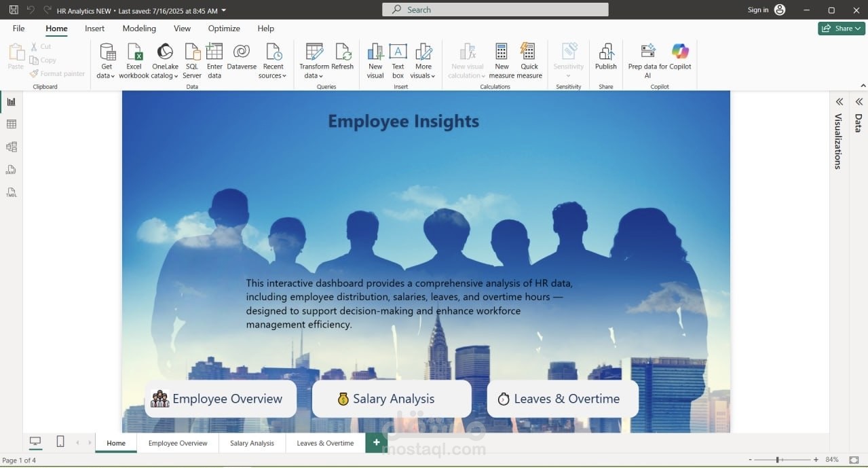868x468 pixels.
Task: Click Salary Analysis navigation button
Action: (x=392, y=399)
